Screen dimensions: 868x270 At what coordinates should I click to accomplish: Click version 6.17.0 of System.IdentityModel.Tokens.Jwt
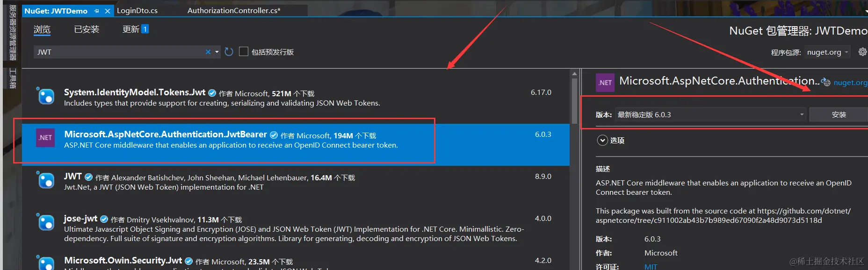(541, 92)
